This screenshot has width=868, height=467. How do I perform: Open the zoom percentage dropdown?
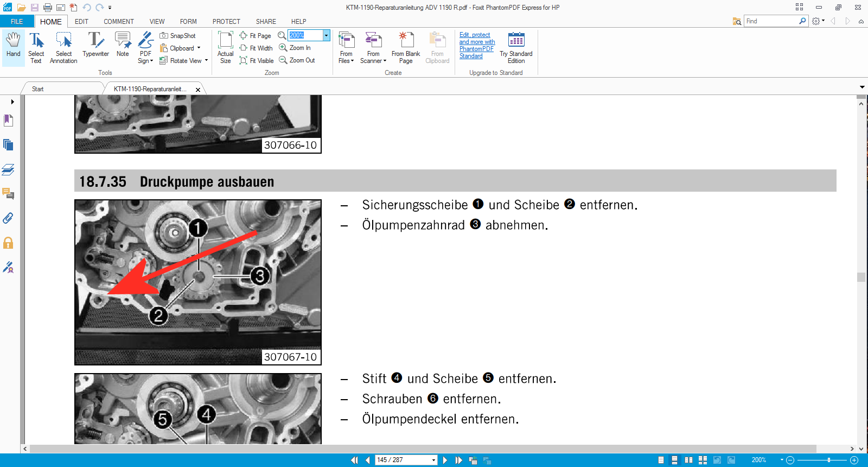pyautogui.click(x=326, y=35)
